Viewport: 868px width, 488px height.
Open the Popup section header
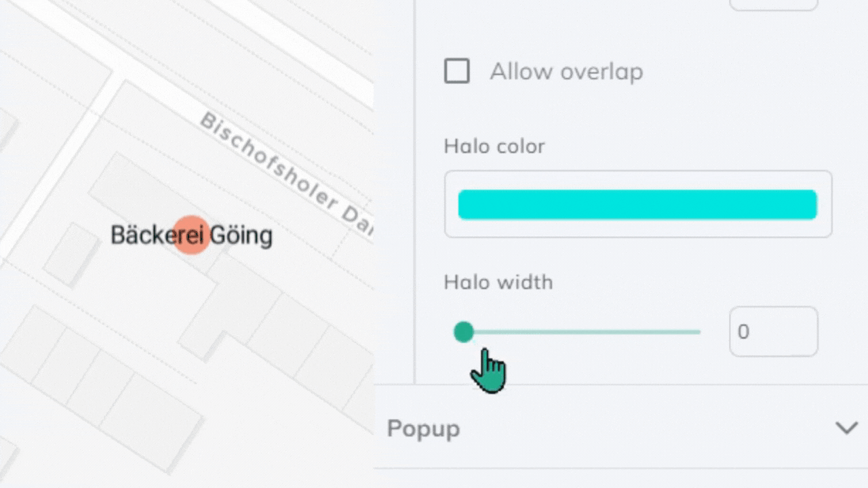[x=423, y=428]
